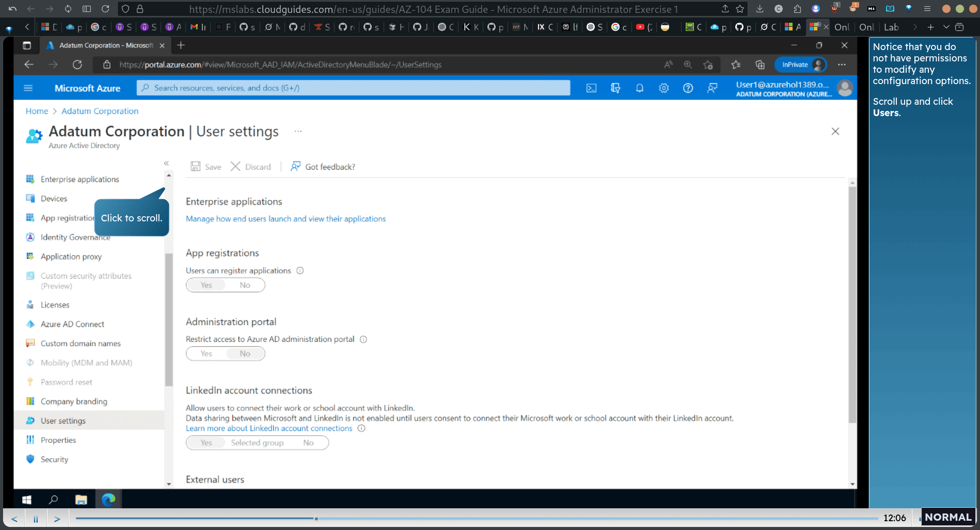Choose Selected group for LinkedIn connections
Image resolution: width=980 pixels, height=530 pixels.
coord(257,443)
